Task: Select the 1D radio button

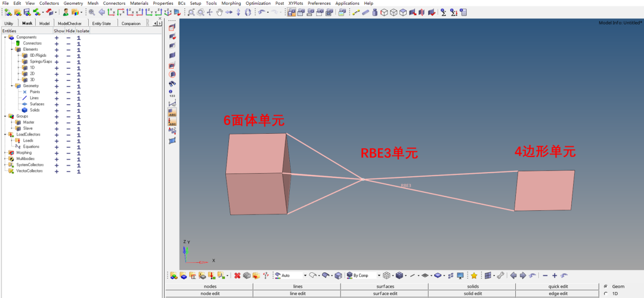Action: (606, 294)
